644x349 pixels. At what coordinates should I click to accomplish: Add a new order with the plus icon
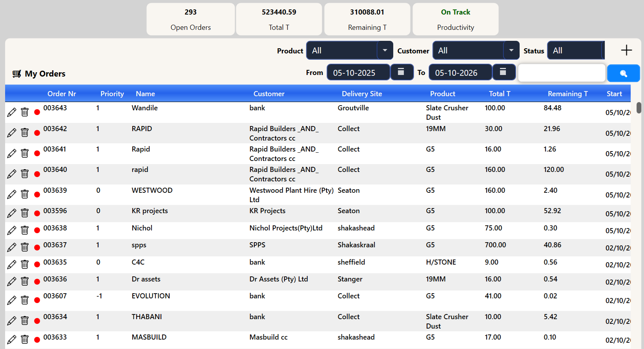[626, 50]
